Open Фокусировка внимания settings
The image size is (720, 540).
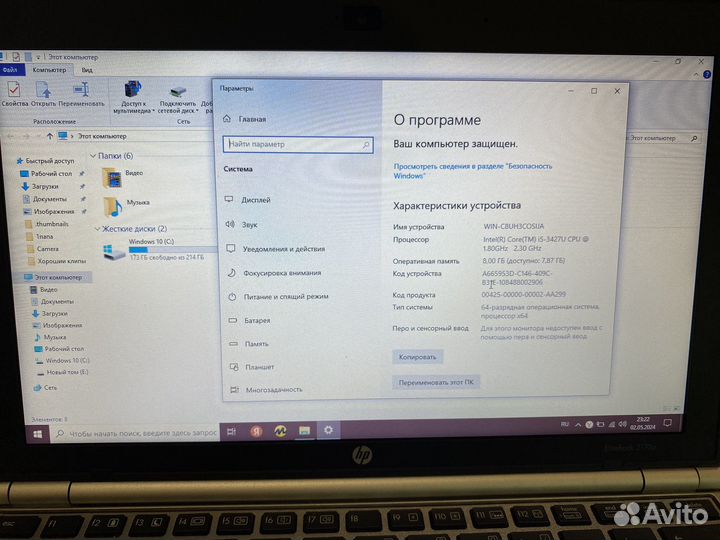click(x=282, y=273)
